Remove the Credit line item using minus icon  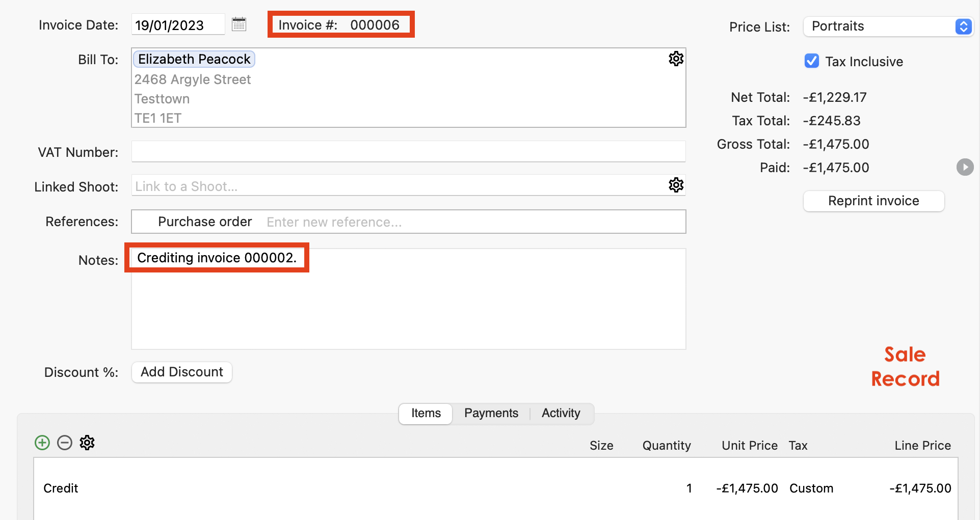tap(64, 443)
